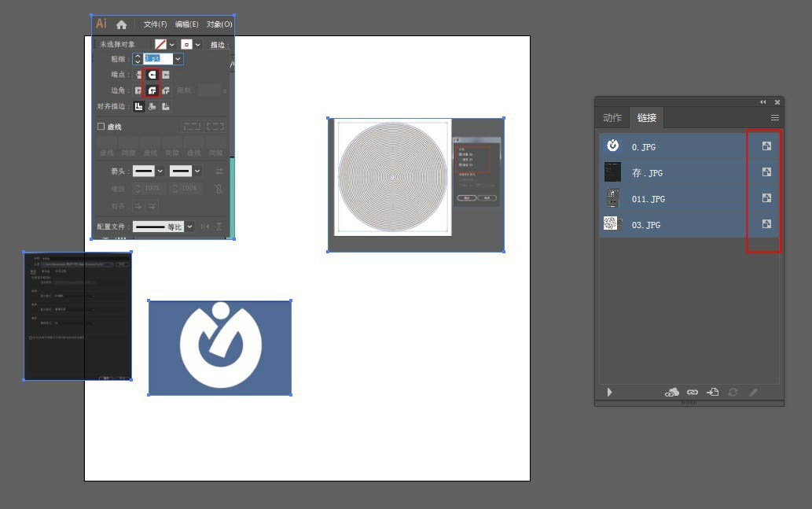812x509 pixels.
Task: Click the link arrowhead scales icon
Action: (219, 189)
